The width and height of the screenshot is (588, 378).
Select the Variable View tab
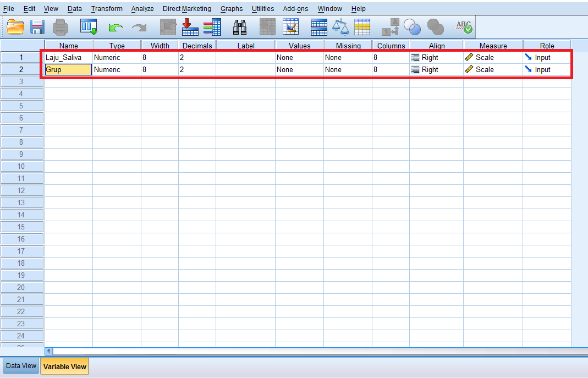point(64,366)
